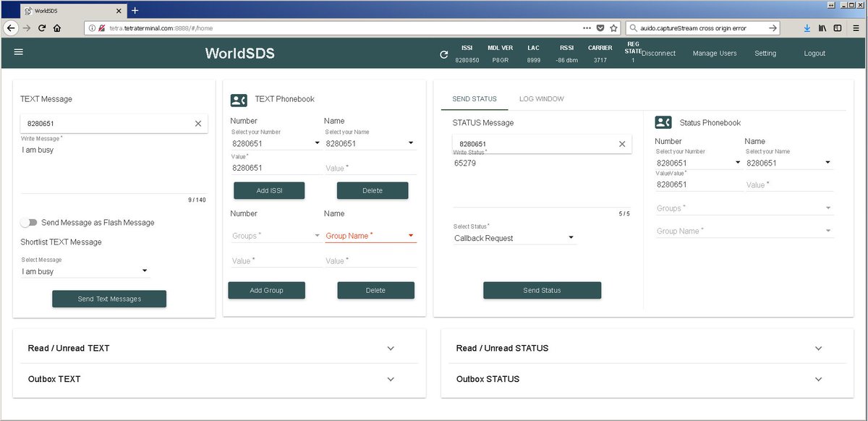868x421 pixels.
Task: Clear the TEXT Message number field
Action: coord(198,124)
